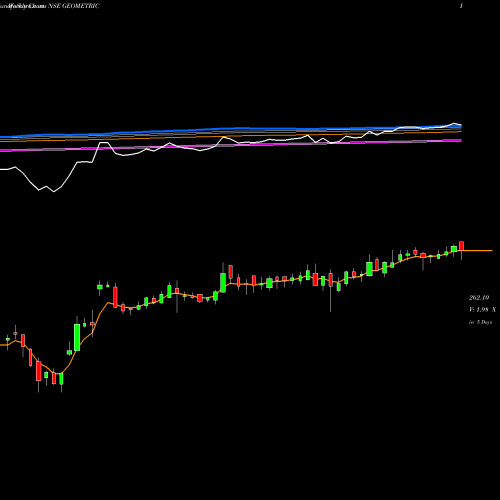Click the V: 1.98 X volume label
Screen dimensions: 500x500
click(482, 310)
